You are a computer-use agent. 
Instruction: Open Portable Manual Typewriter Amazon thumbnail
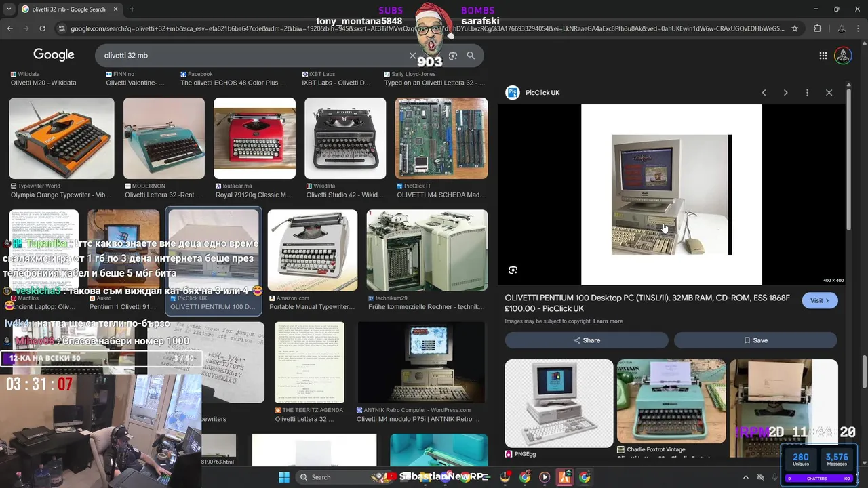click(x=313, y=250)
